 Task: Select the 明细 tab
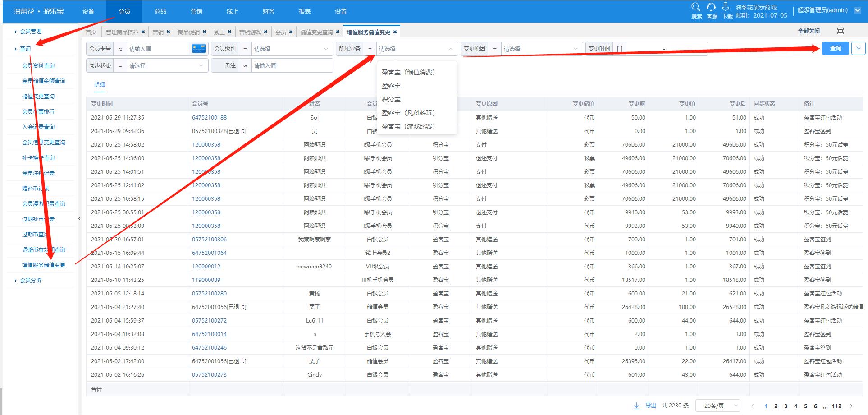pos(100,84)
